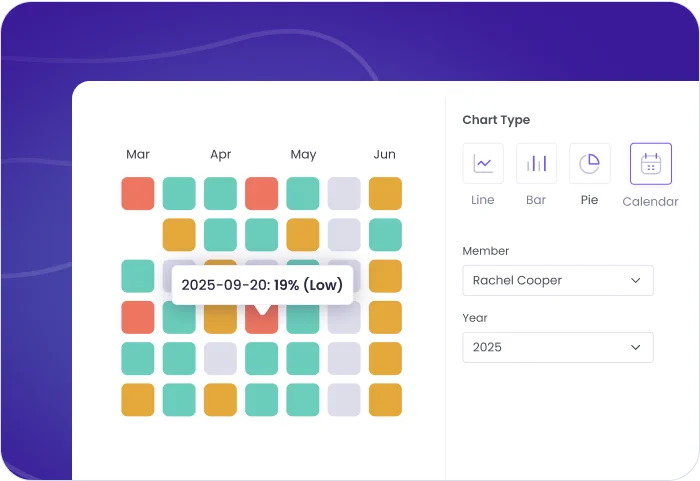Click the "Bar" text label under Chart Type

[536, 200]
